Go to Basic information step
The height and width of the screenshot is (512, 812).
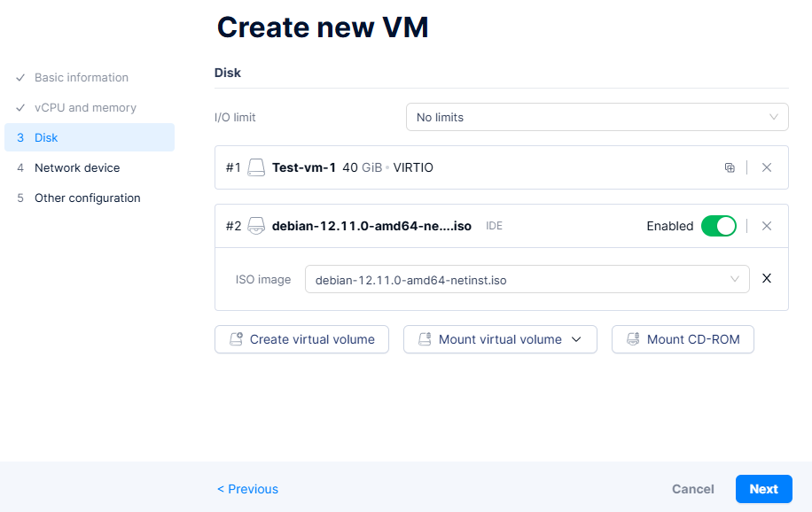pyautogui.click(x=82, y=78)
